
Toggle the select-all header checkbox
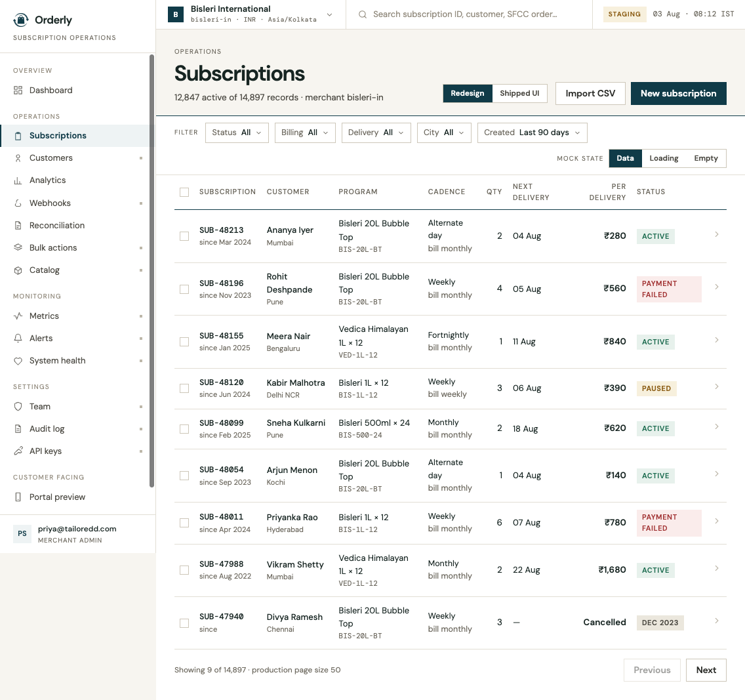click(184, 192)
